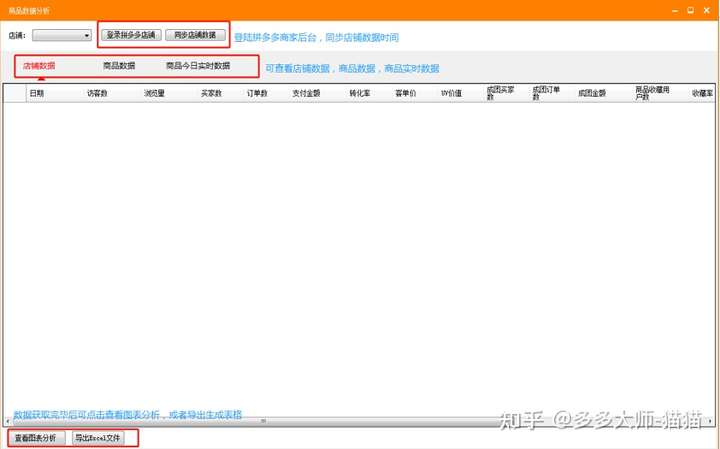Maximize the 商品数据分析 window
Image resolution: width=720 pixels, height=449 pixels.
691,11
